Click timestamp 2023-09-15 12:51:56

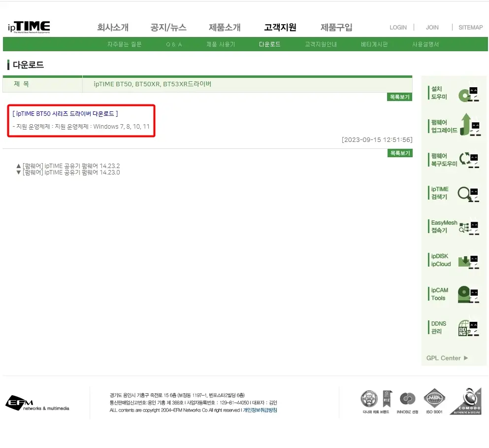click(x=377, y=139)
